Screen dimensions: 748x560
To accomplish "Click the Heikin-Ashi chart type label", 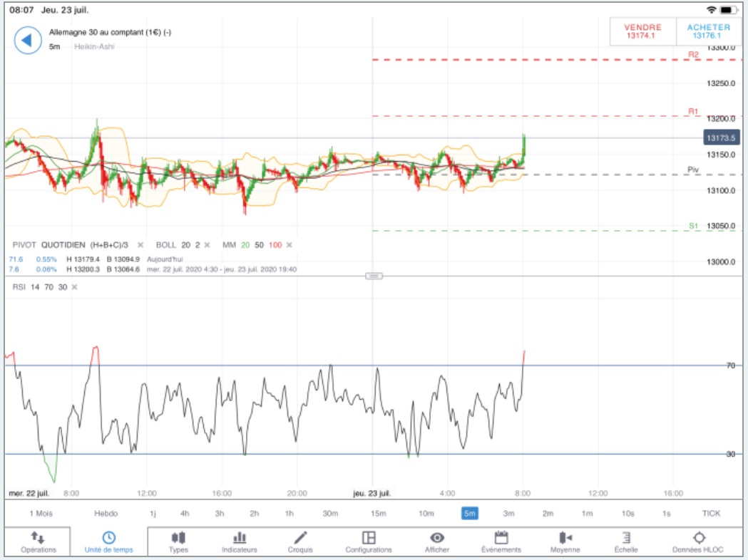I will [94, 46].
